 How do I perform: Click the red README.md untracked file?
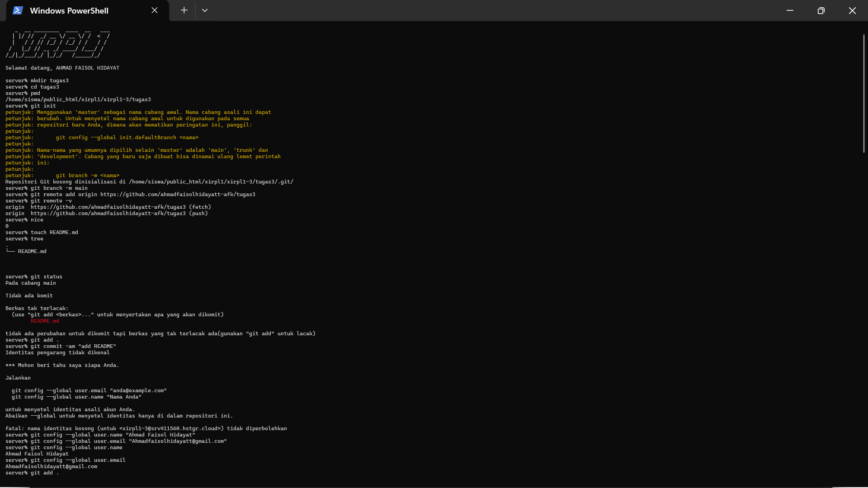(x=45, y=321)
